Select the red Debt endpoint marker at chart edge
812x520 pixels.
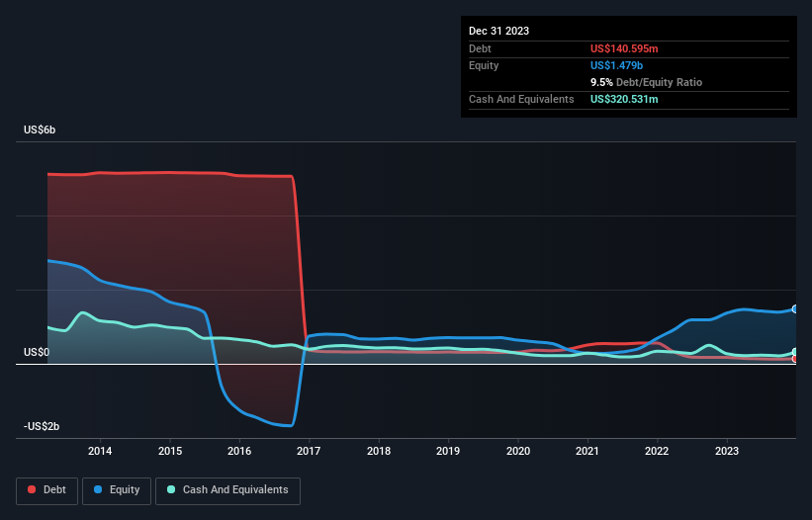(x=795, y=359)
